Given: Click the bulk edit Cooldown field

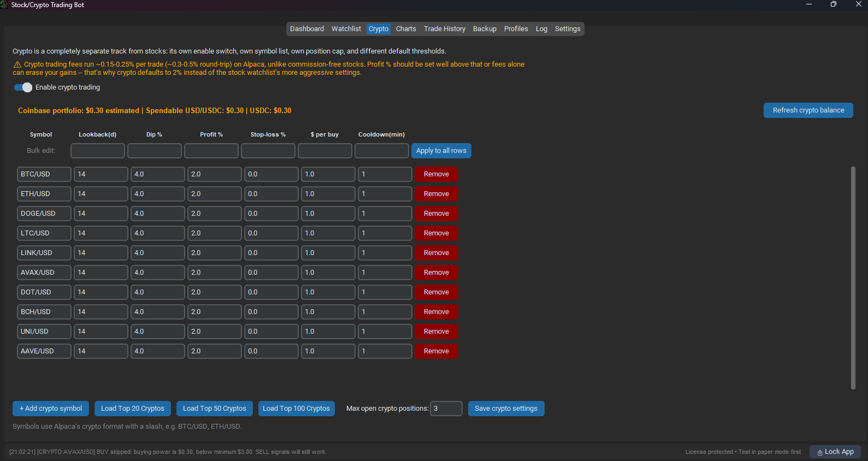Looking at the screenshot, I should (x=382, y=151).
